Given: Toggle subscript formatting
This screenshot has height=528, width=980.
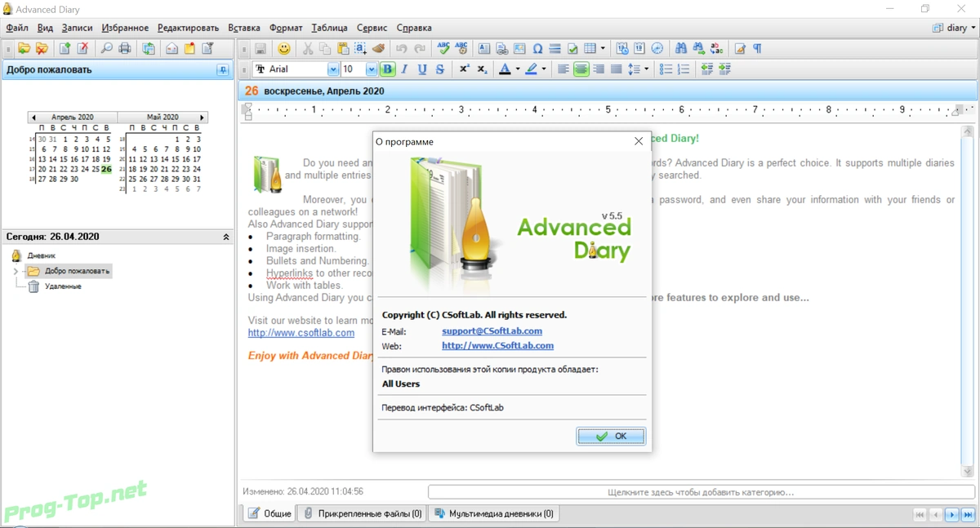Looking at the screenshot, I should pos(482,69).
